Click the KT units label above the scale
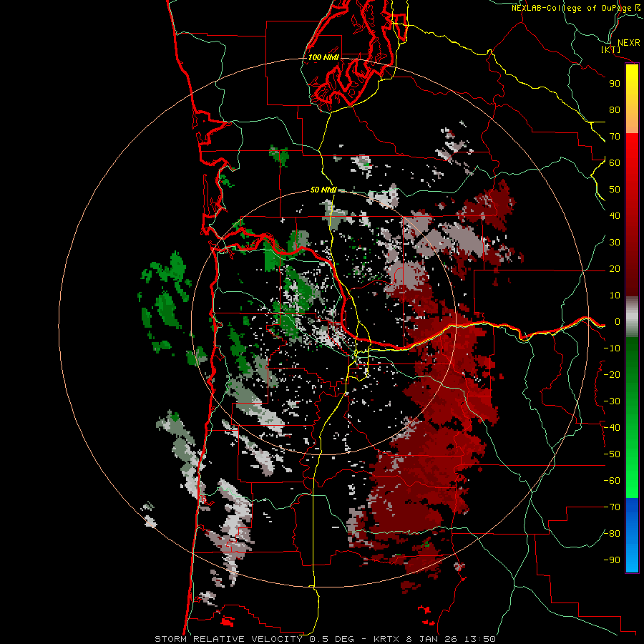644x644 pixels. (610, 49)
